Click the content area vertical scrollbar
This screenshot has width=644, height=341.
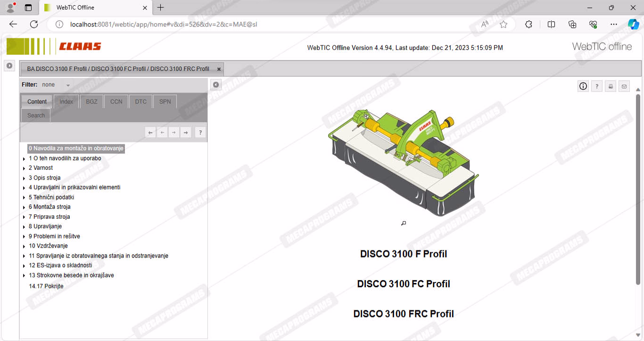point(638,189)
